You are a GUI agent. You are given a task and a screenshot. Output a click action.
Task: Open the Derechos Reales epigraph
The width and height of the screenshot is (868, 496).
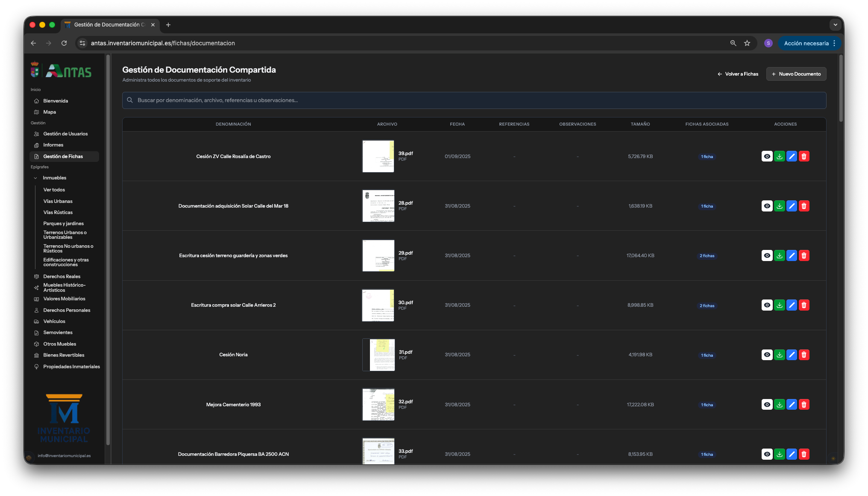coord(61,276)
